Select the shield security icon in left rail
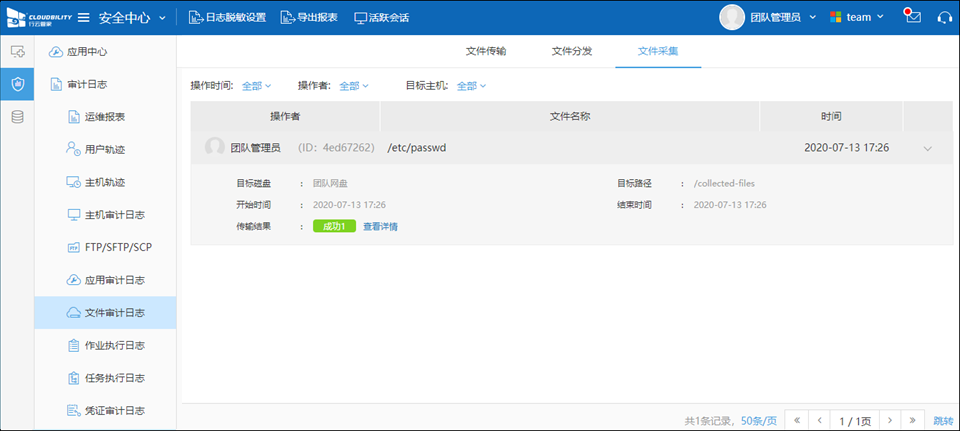 pos(17,84)
